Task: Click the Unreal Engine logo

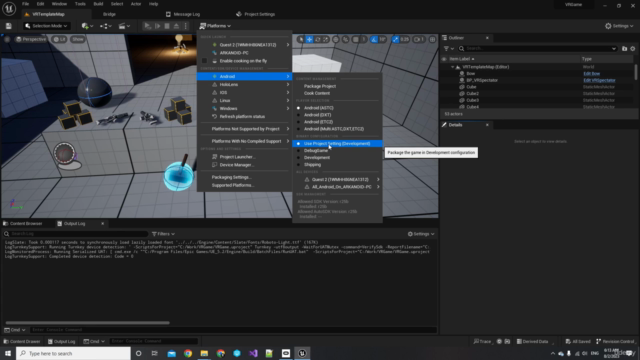Action: [x=9, y=8]
